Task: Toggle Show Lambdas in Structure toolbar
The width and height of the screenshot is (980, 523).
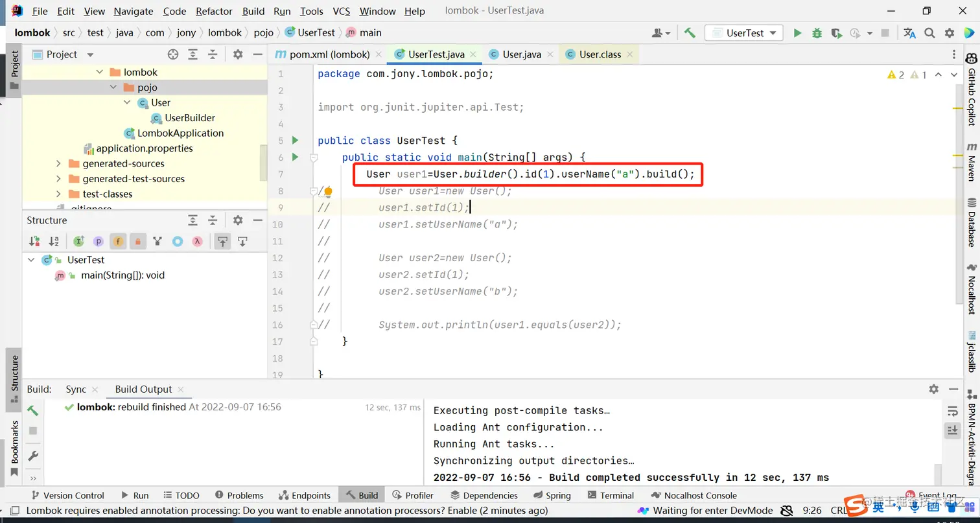Action: click(x=197, y=242)
